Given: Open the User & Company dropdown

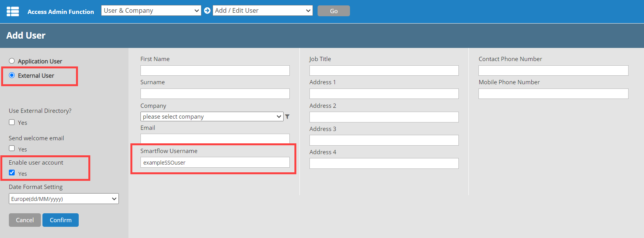Looking at the screenshot, I should tap(151, 11).
